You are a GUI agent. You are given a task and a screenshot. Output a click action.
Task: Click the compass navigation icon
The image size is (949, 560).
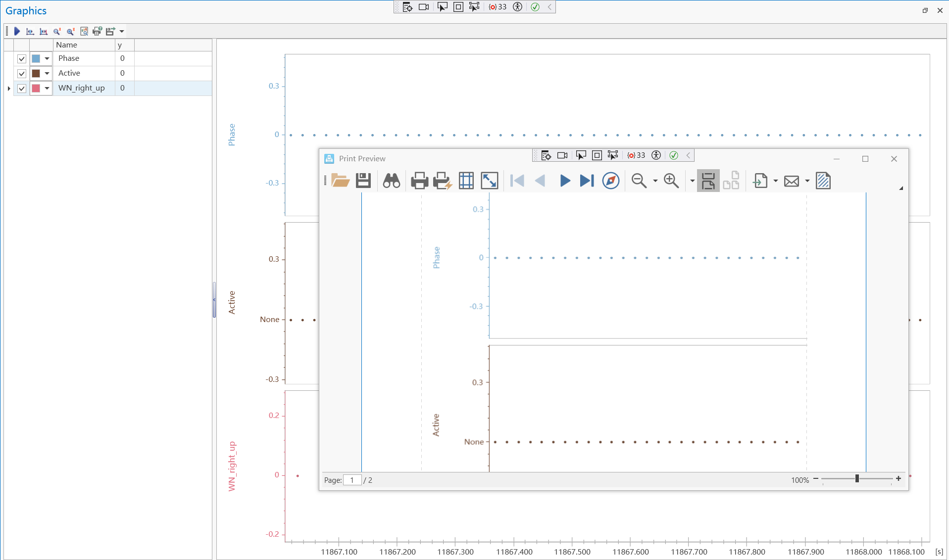pos(610,181)
